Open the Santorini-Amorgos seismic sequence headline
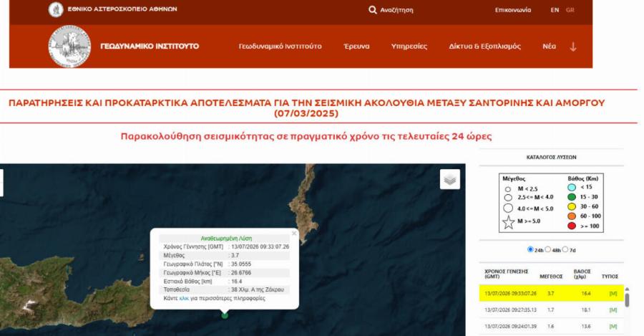Image resolution: width=644 pixels, height=336 pixels. point(306,107)
